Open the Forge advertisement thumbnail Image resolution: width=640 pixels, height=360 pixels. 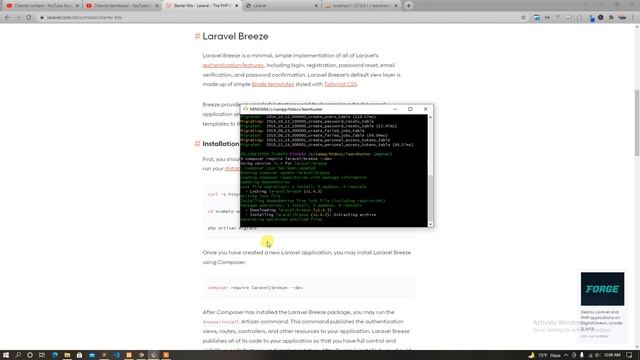[x=602, y=289]
